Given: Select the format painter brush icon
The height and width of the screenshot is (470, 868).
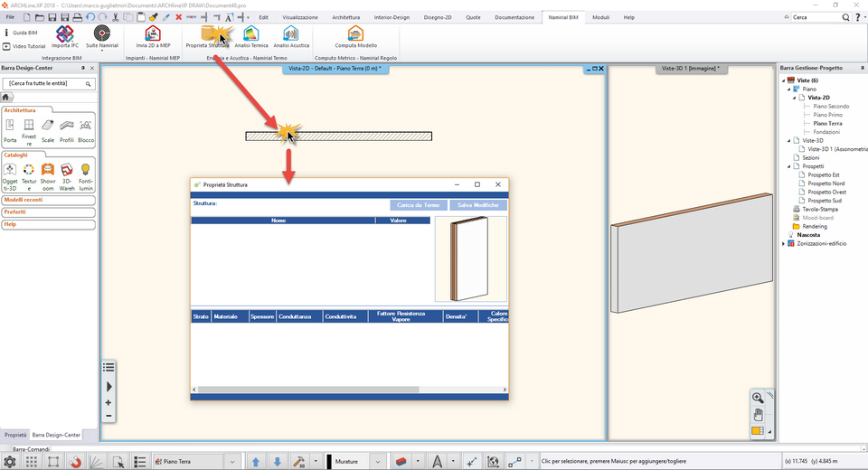Looking at the screenshot, I should point(154,17).
